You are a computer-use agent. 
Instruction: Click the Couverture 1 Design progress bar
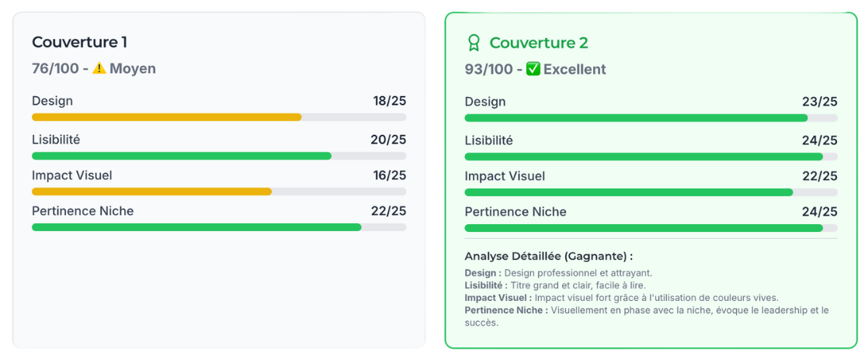pyautogui.click(x=219, y=117)
